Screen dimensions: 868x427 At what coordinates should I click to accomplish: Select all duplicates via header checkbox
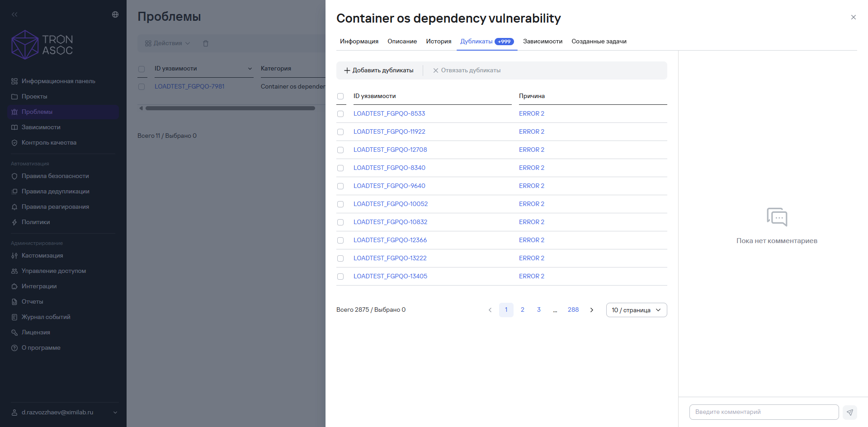[x=340, y=96]
